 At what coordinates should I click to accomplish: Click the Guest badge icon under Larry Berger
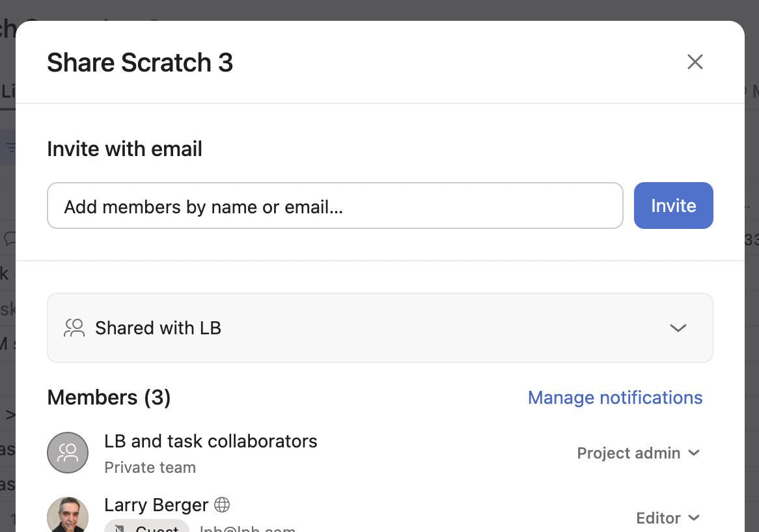tap(118, 528)
